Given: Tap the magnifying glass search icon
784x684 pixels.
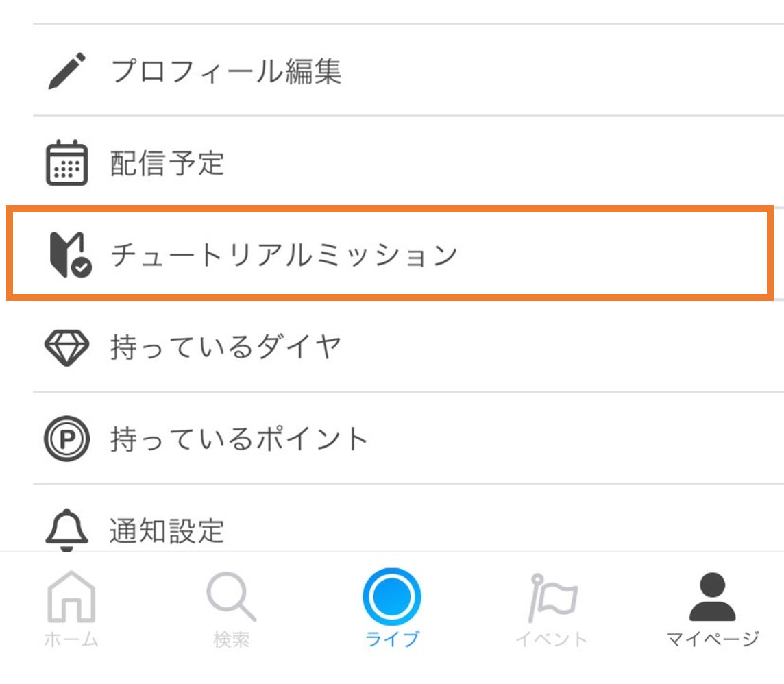Looking at the screenshot, I should coord(231,596).
